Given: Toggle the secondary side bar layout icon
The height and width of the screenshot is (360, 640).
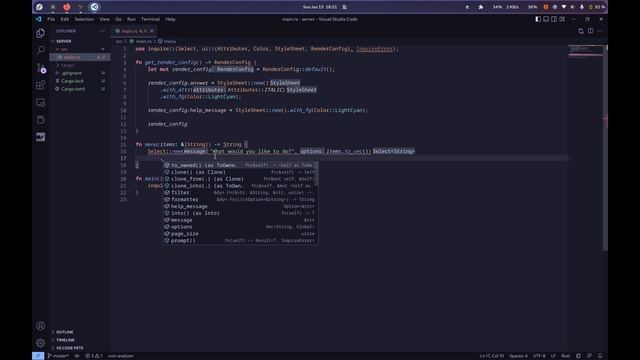Looking at the screenshot, I should coord(554,19).
